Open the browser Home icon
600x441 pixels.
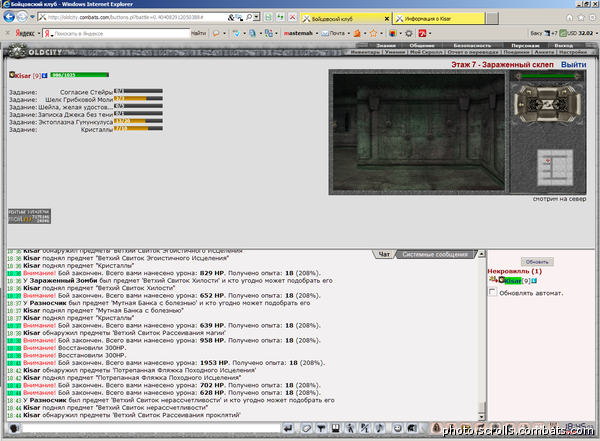pyautogui.click(x=569, y=18)
